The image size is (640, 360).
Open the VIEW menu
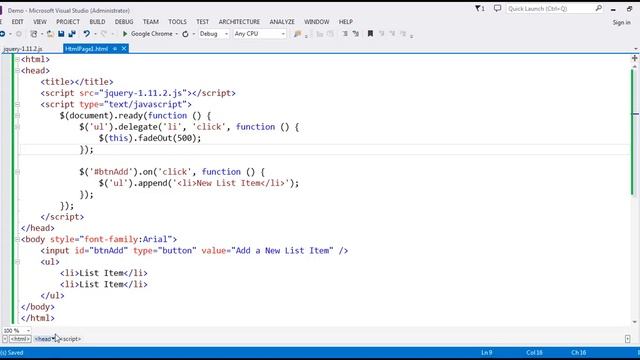pyautogui.click(x=40, y=22)
